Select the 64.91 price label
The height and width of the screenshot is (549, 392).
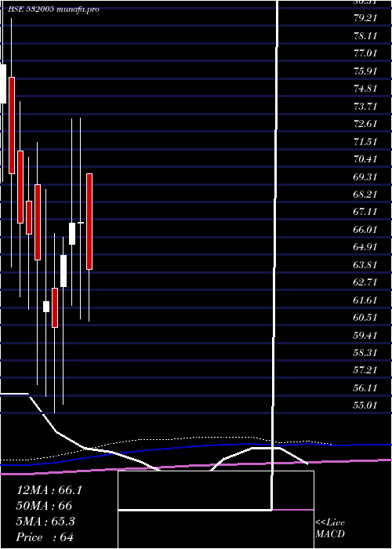tap(365, 247)
